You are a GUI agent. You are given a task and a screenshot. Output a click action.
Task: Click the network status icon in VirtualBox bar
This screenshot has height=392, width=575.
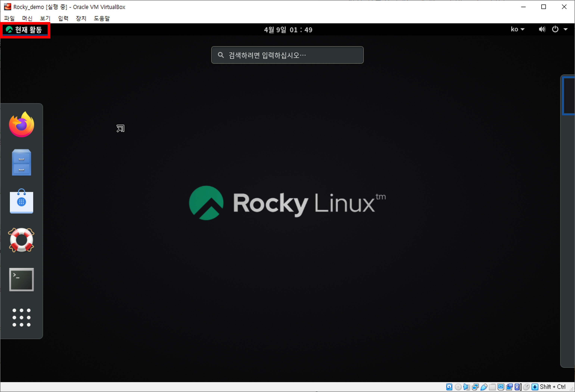475,387
